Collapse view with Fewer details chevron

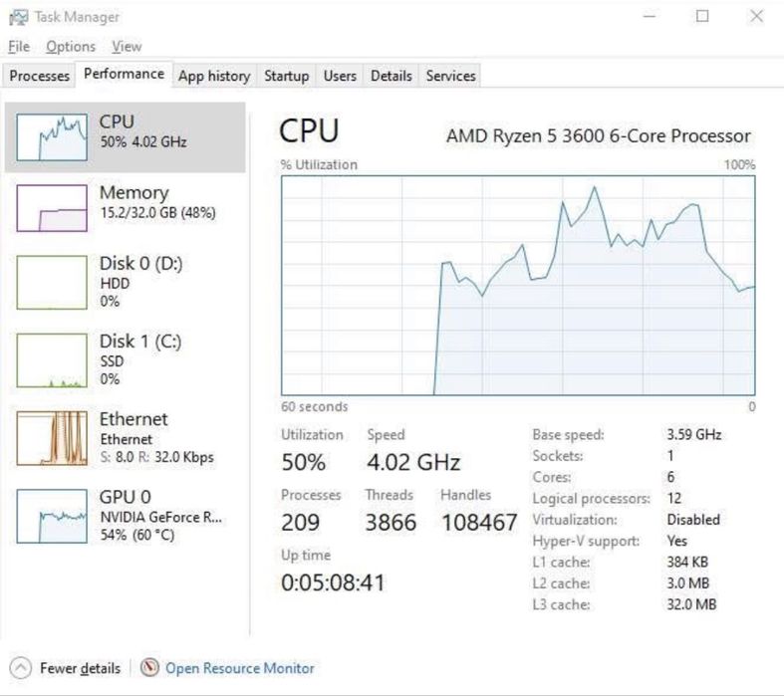pyautogui.click(x=20, y=668)
